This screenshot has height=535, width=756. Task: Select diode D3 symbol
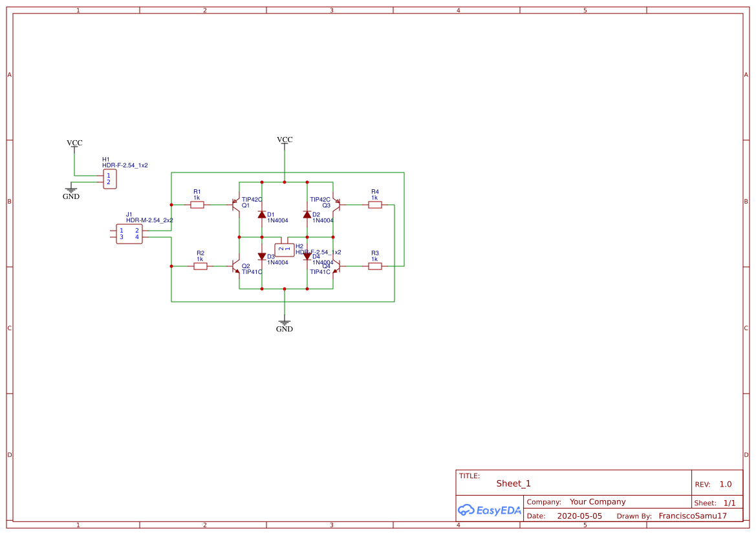point(262,257)
